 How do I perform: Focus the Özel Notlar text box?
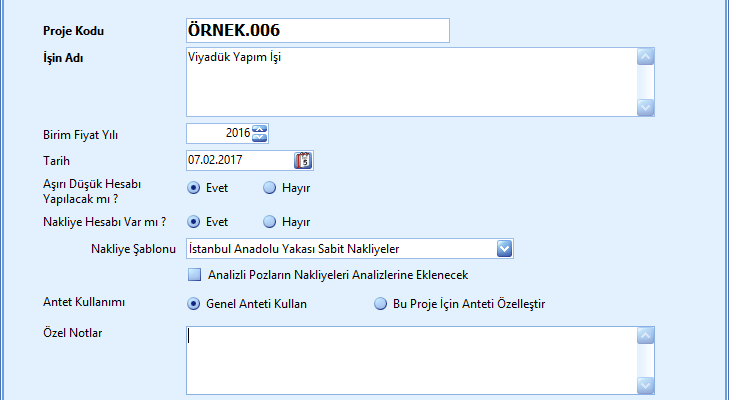410,360
